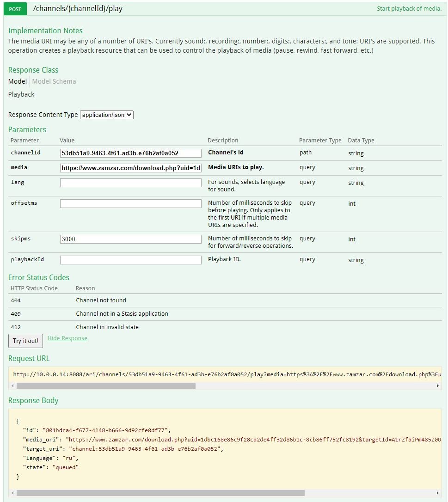This screenshot has width=448, height=502.
Task: Click the Request URL scrollbar right arrow
Action: pyautogui.click(x=438, y=386)
